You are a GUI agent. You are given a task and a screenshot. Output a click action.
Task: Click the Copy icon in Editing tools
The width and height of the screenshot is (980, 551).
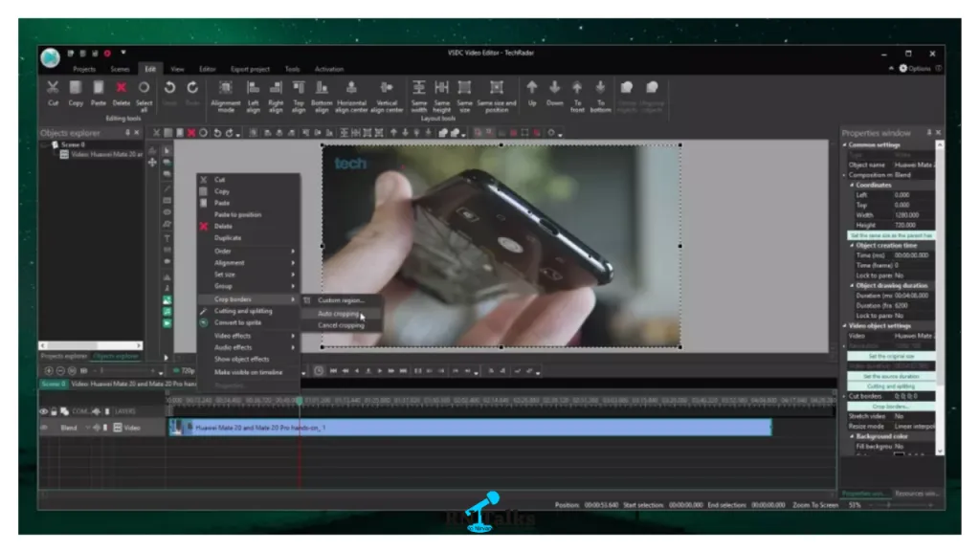click(76, 87)
